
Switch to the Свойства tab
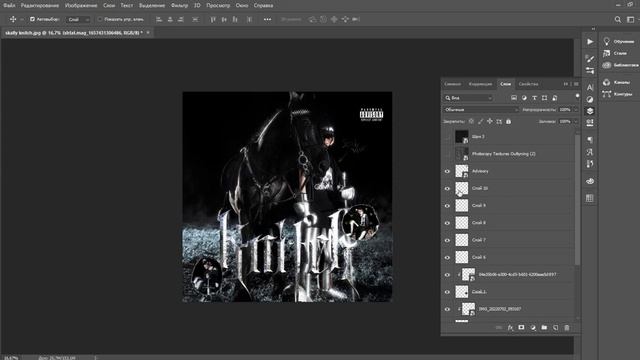pyautogui.click(x=528, y=84)
